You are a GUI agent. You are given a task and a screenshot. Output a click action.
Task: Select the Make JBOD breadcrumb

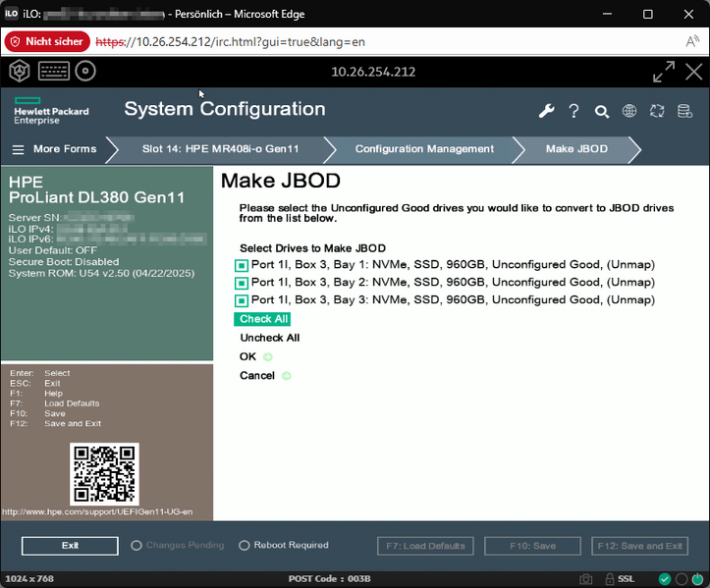click(x=576, y=149)
